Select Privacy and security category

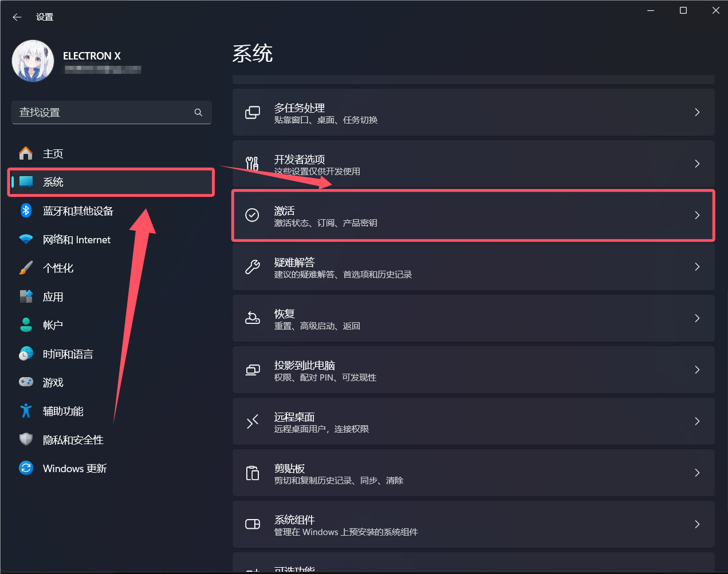pyautogui.click(x=73, y=440)
